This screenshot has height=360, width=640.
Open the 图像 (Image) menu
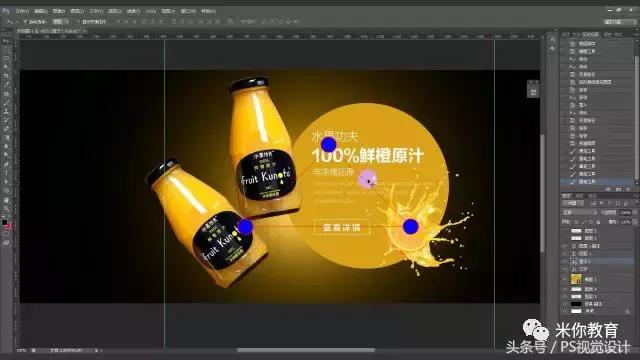click(x=59, y=11)
